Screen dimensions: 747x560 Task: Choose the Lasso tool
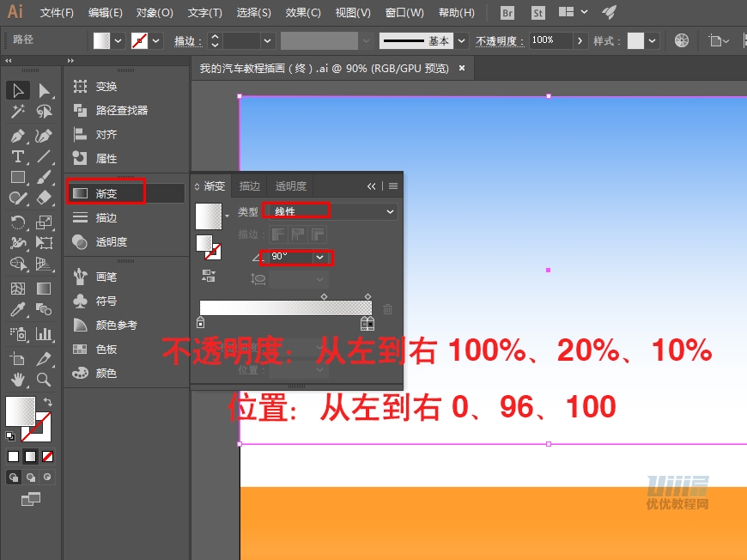44,112
